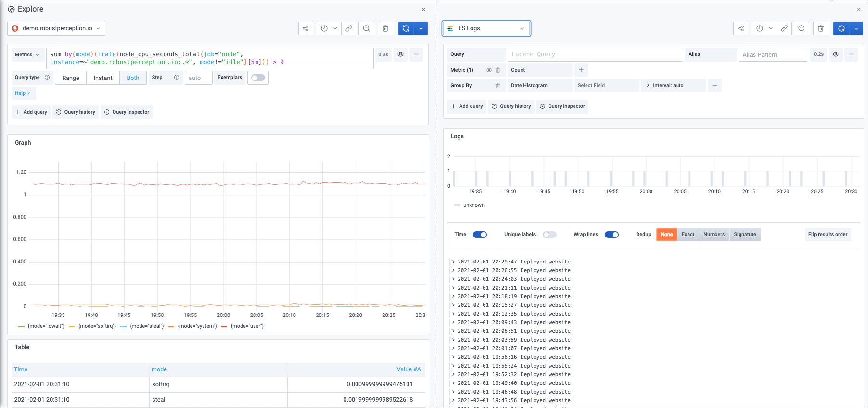Click Flip results order button

[x=828, y=235]
